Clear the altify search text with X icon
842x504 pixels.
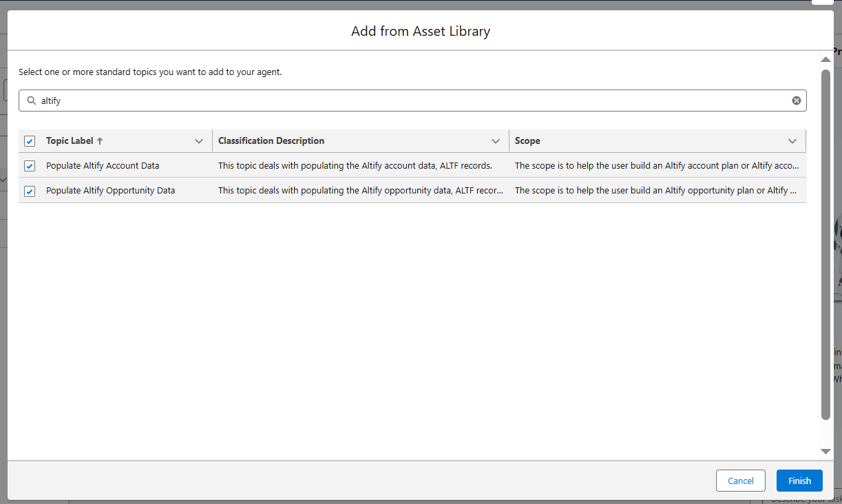pos(796,101)
